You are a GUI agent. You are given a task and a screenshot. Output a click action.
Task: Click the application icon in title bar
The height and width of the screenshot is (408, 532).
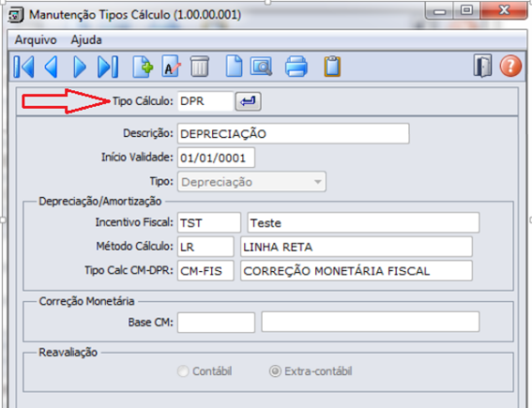coord(16,15)
